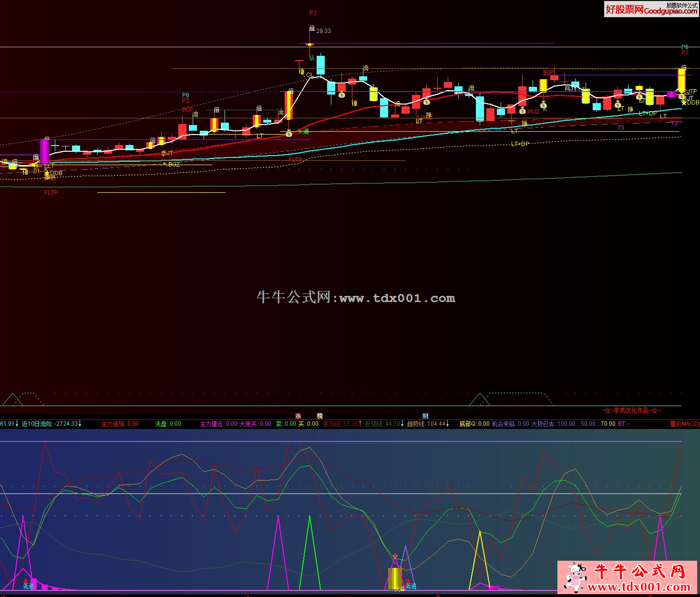Click the 趋势线: 104.44 readout
Viewport: 700px width, 597px height.
pyautogui.click(x=426, y=424)
